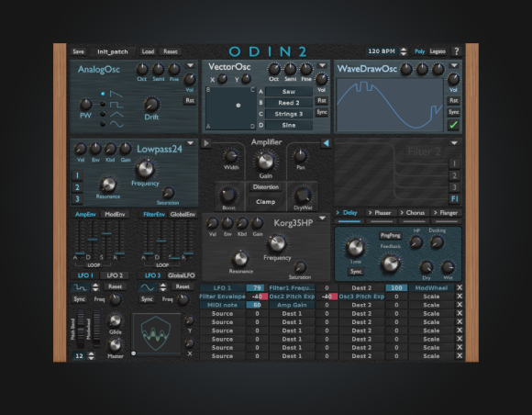
Task: Click the Reset button for LFO 1
Action: coord(115,286)
